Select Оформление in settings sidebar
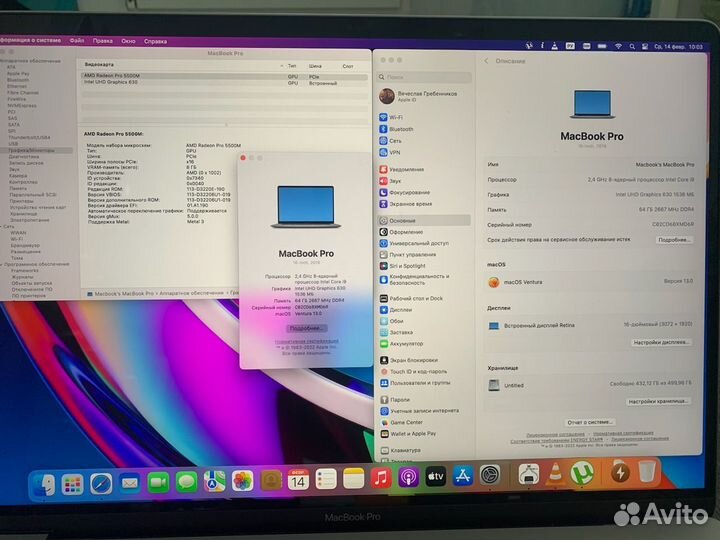This screenshot has height=540, width=720. [x=401, y=232]
